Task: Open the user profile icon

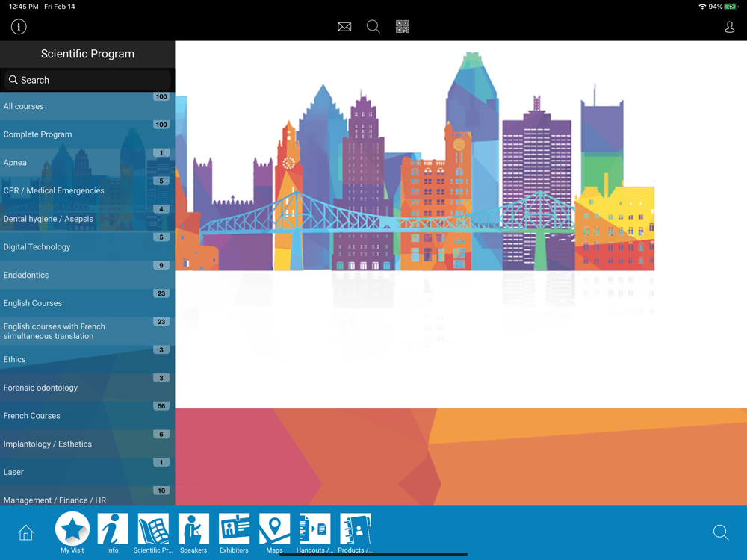Action: tap(729, 27)
